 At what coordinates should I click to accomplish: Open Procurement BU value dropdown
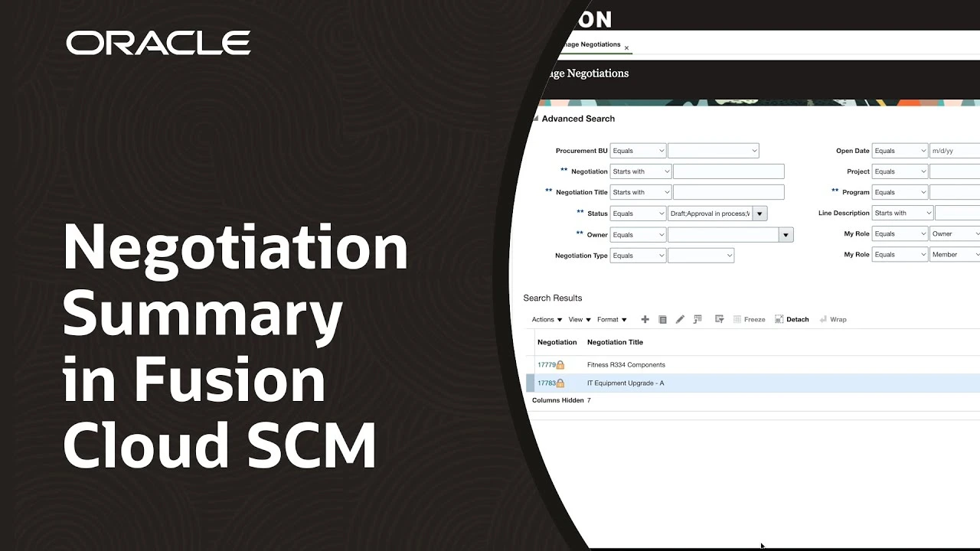click(x=714, y=151)
